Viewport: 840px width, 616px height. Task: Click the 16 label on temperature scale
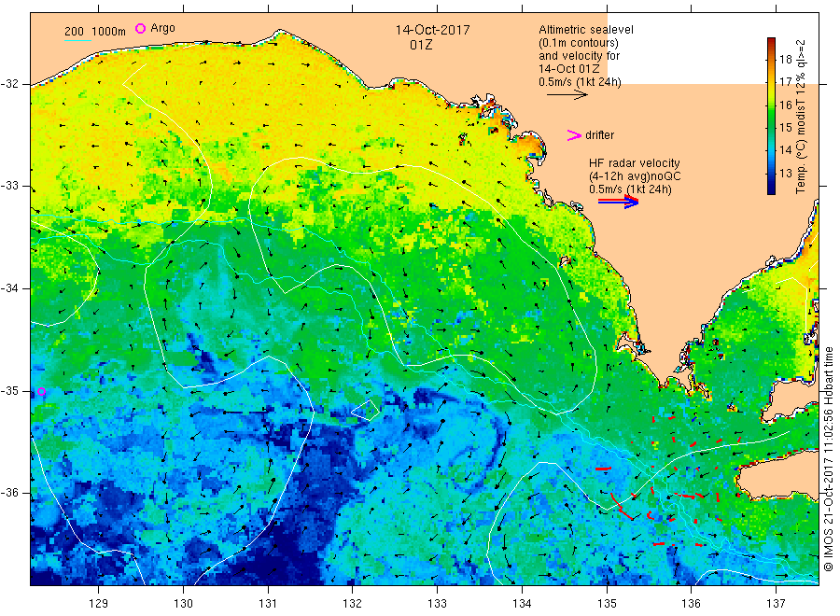785,105
